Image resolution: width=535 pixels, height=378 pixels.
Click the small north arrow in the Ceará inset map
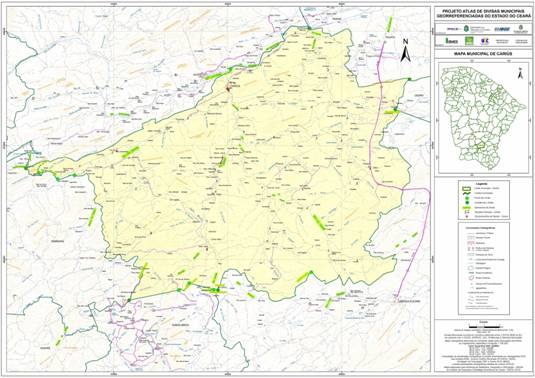tap(520, 73)
